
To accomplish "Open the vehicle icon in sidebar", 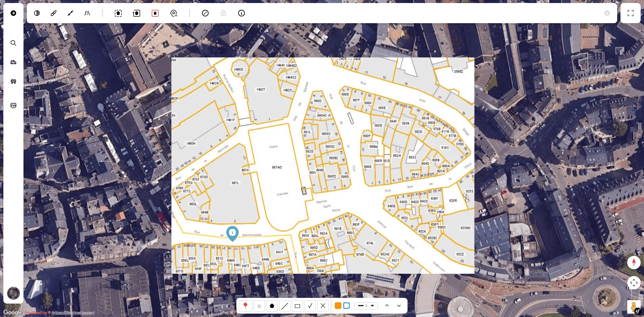I will [x=13, y=62].
